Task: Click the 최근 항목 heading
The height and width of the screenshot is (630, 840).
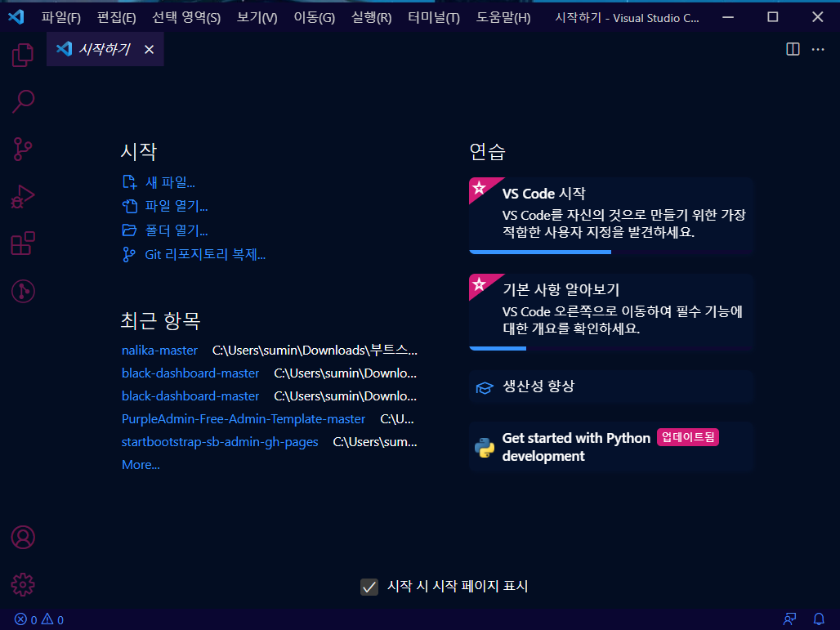Action: (160, 321)
